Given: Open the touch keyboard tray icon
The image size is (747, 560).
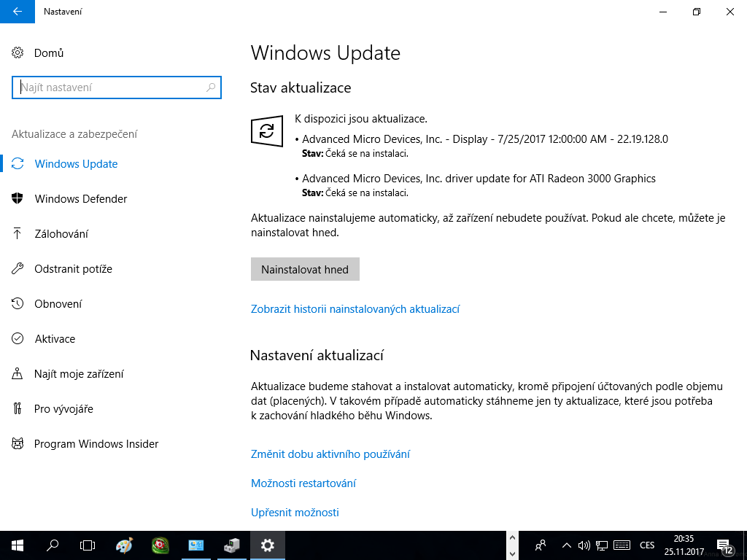Looking at the screenshot, I should [622, 545].
